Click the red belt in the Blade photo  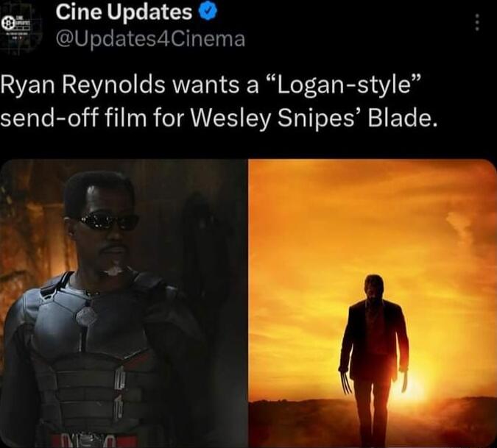pos(92,441)
